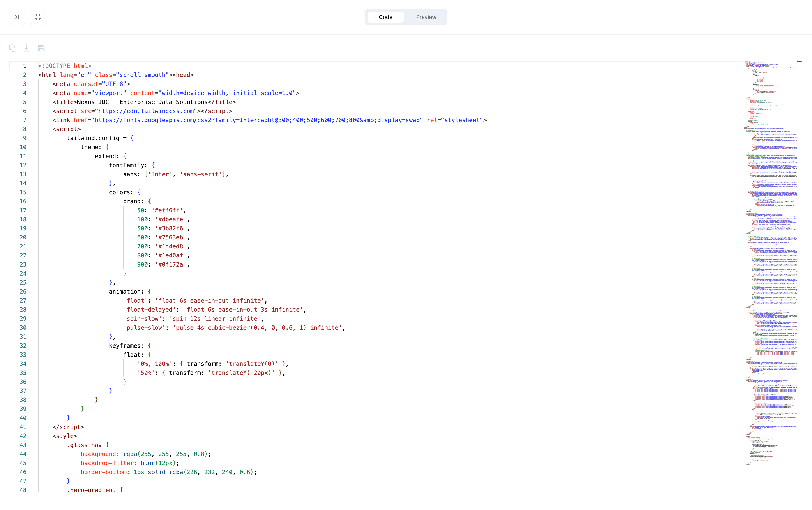Image resolution: width=812 pixels, height=510 pixels.
Task: Download the code file
Action: [27, 48]
